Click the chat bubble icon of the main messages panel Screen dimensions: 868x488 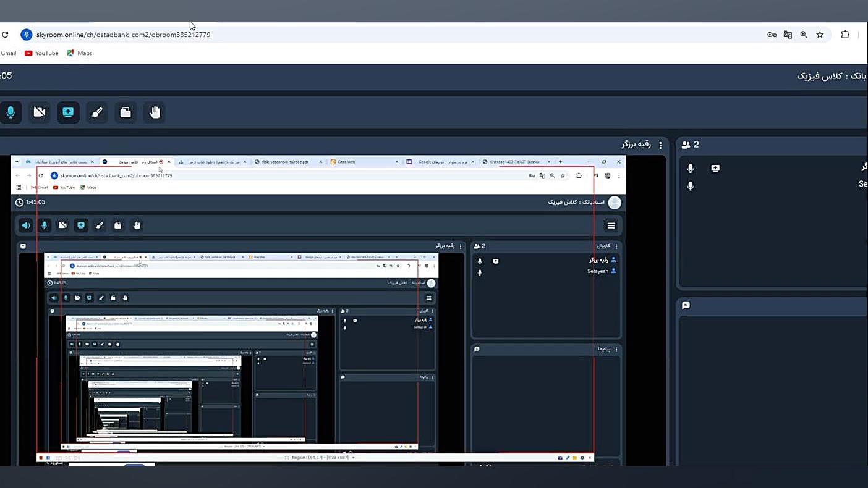(x=686, y=305)
